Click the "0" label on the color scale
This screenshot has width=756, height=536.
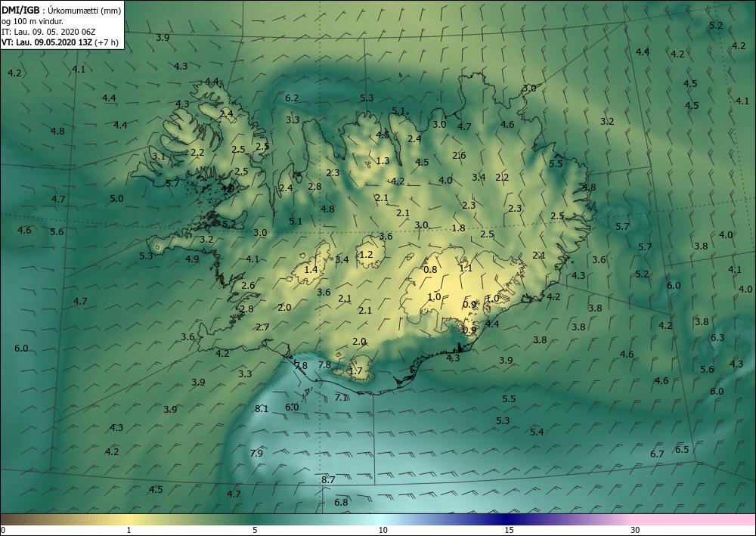[3, 530]
